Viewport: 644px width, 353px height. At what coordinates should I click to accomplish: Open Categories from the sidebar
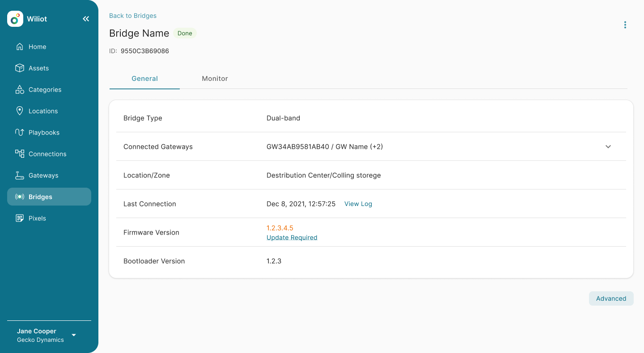tap(49, 89)
